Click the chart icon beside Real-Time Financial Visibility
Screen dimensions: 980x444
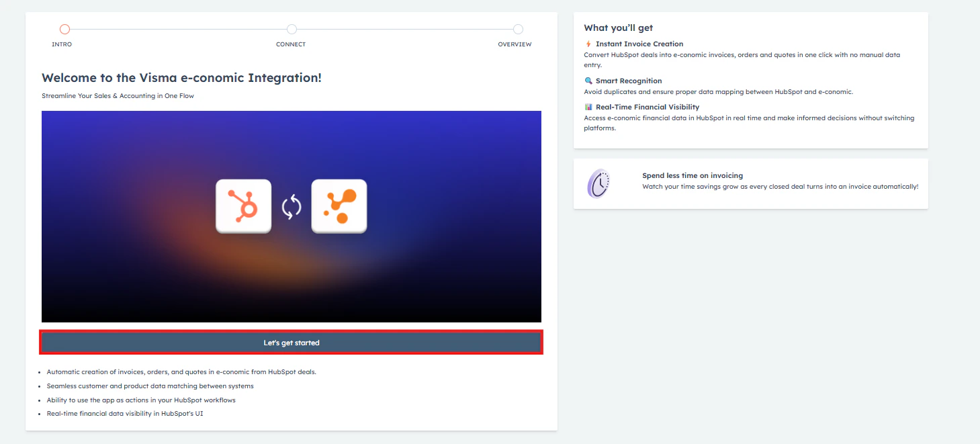point(588,107)
